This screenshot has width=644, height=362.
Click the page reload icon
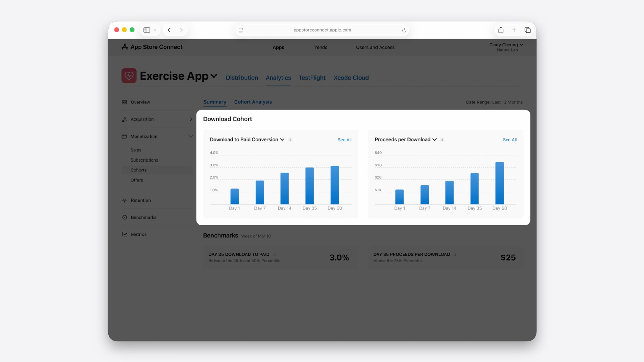click(x=404, y=30)
